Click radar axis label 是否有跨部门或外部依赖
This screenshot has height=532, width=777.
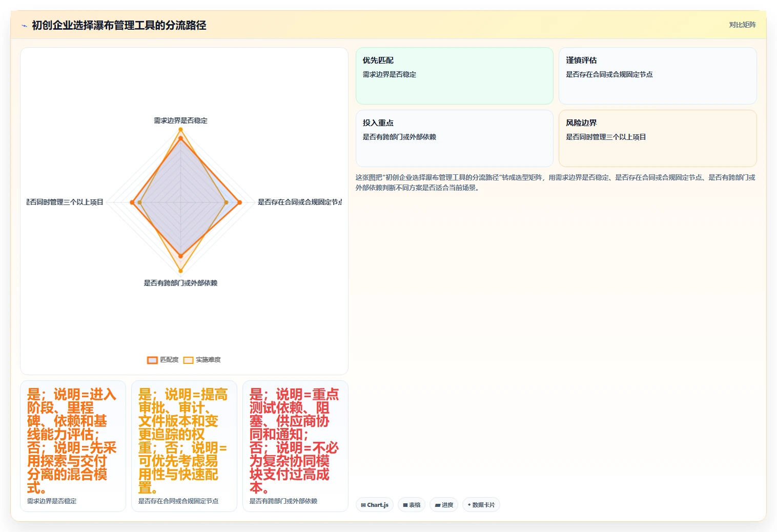click(180, 283)
